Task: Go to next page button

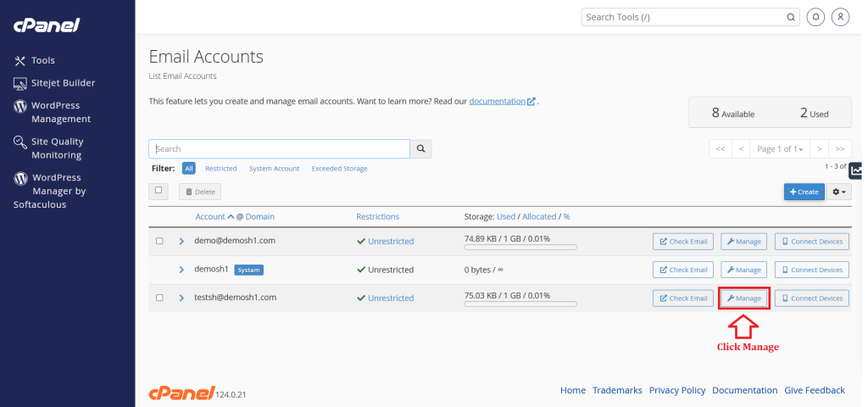Action: tap(819, 149)
